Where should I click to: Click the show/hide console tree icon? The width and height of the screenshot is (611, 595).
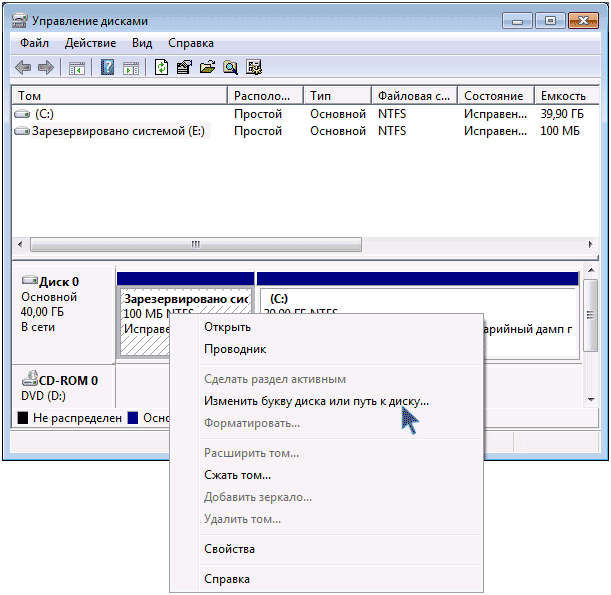click(x=76, y=68)
